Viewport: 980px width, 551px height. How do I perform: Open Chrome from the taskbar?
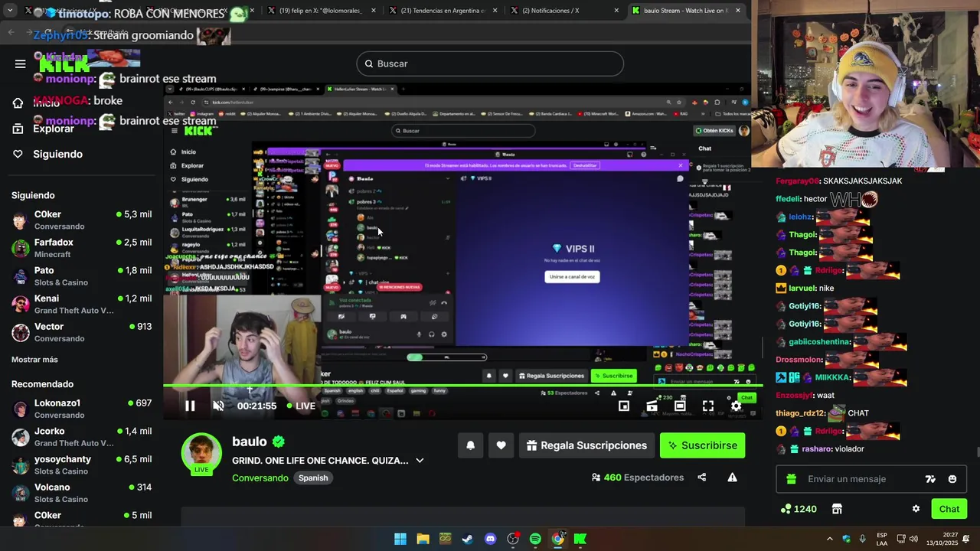click(x=557, y=539)
